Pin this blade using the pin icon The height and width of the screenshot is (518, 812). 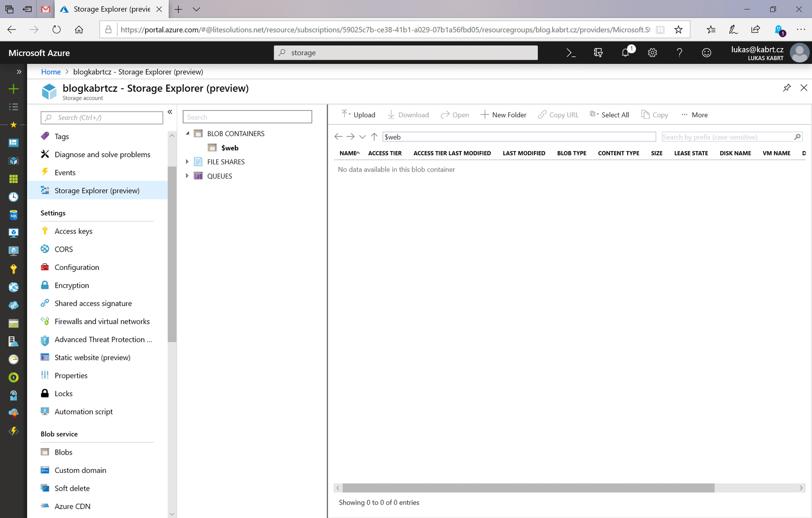point(787,88)
